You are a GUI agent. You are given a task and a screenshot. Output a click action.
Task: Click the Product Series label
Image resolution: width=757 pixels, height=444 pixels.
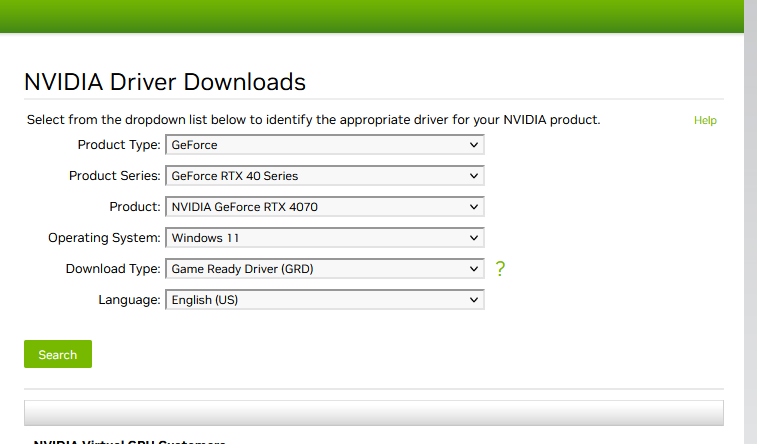click(x=114, y=176)
